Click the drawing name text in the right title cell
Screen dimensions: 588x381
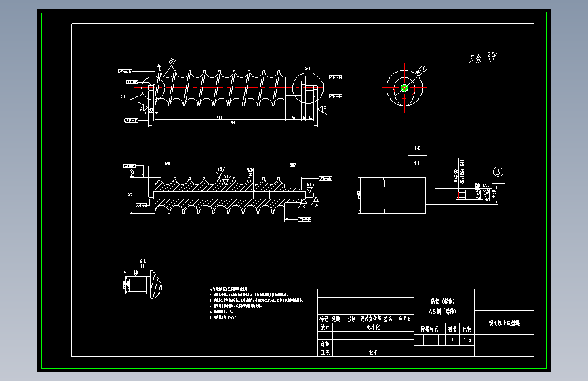pos(504,323)
